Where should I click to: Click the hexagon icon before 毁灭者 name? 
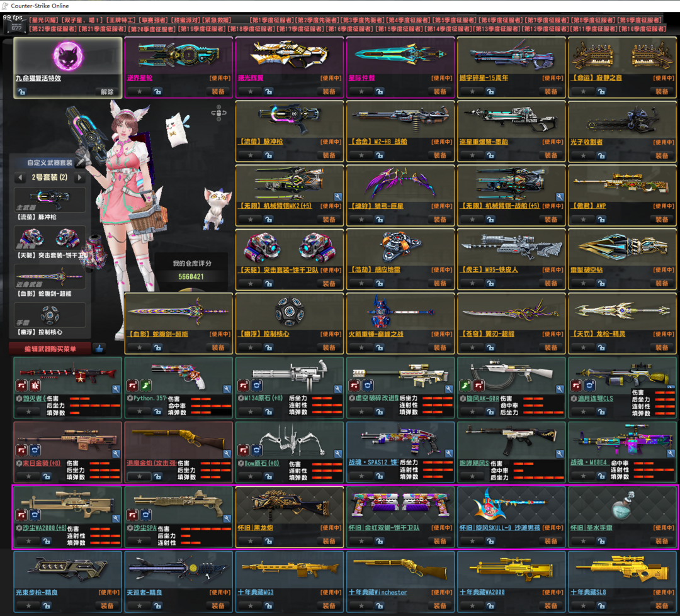(19, 398)
